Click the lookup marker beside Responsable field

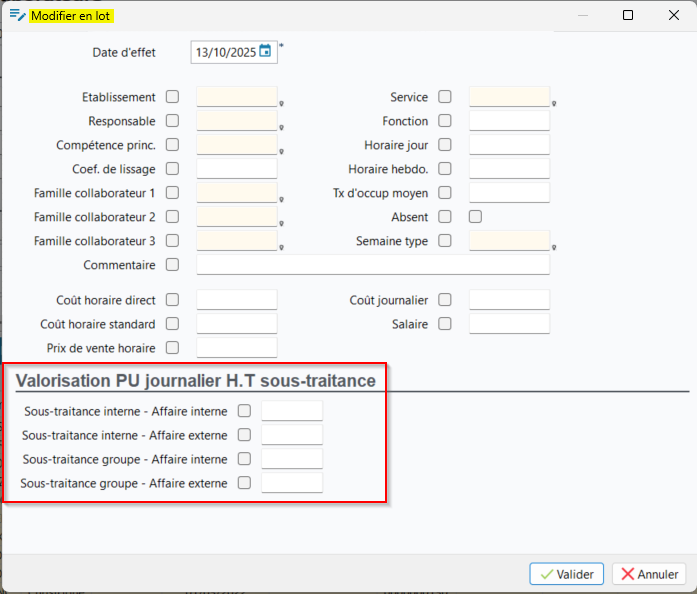coord(282,127)
